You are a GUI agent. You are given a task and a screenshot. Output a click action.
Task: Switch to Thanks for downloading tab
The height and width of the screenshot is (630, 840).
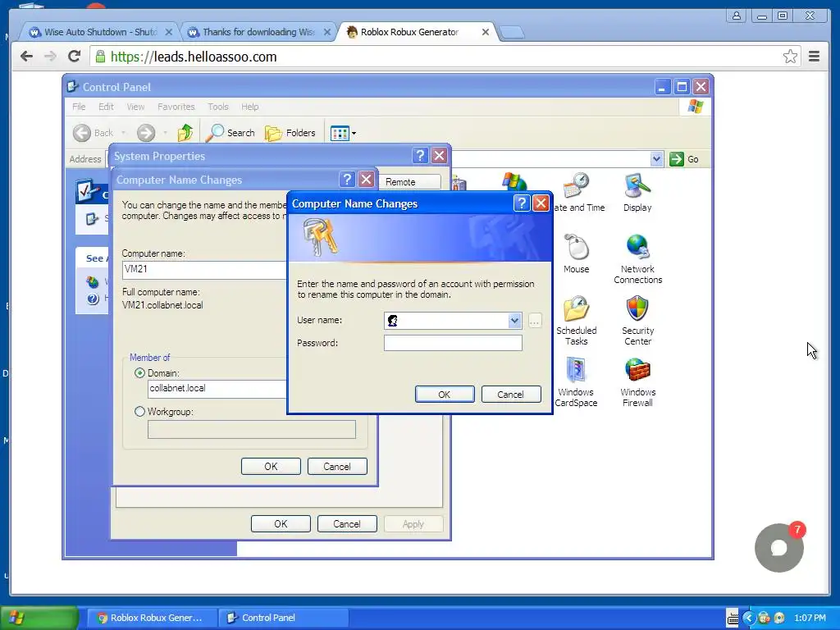258,32
